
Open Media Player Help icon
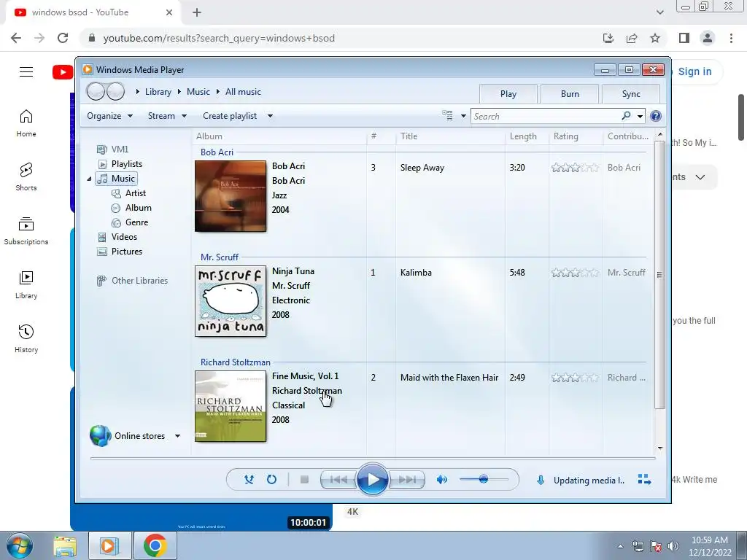pos(656,116)
